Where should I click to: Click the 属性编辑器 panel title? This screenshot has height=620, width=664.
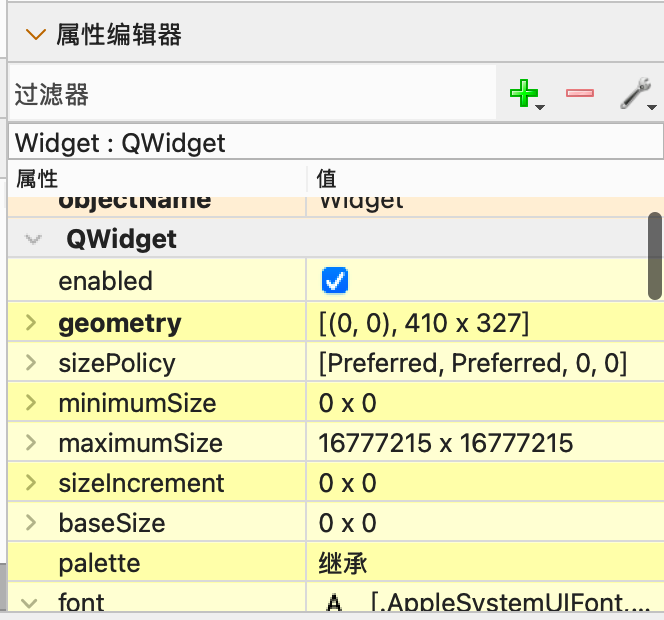coord(119,34)
